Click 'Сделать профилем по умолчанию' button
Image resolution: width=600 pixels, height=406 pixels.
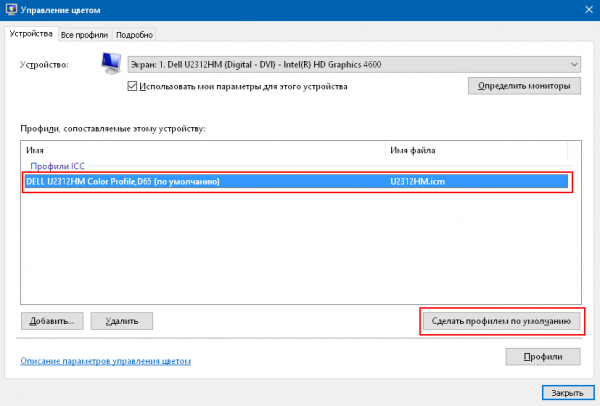coord(501,321)
